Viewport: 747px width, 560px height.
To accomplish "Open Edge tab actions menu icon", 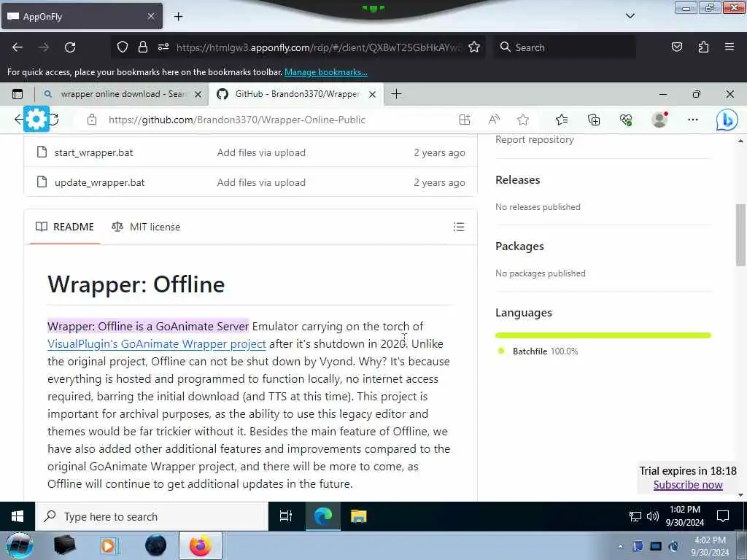I will coord(18,94).
